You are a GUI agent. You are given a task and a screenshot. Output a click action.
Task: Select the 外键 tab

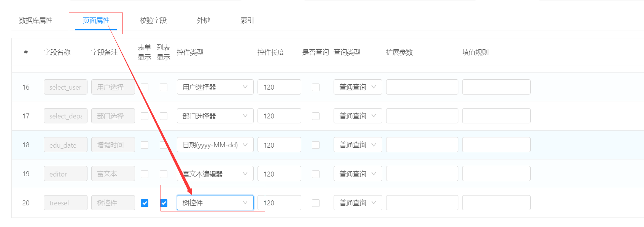pos(204,20)
